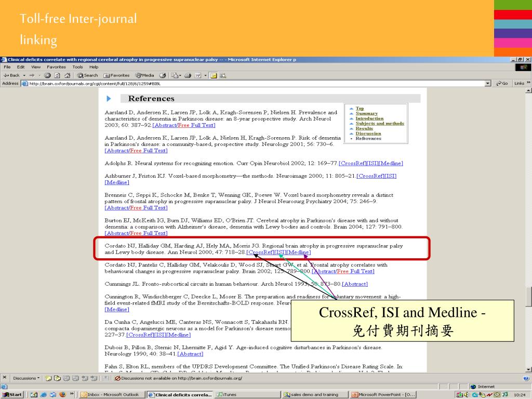Go Back using the toolbar arrow

click(x=12, y=75)
